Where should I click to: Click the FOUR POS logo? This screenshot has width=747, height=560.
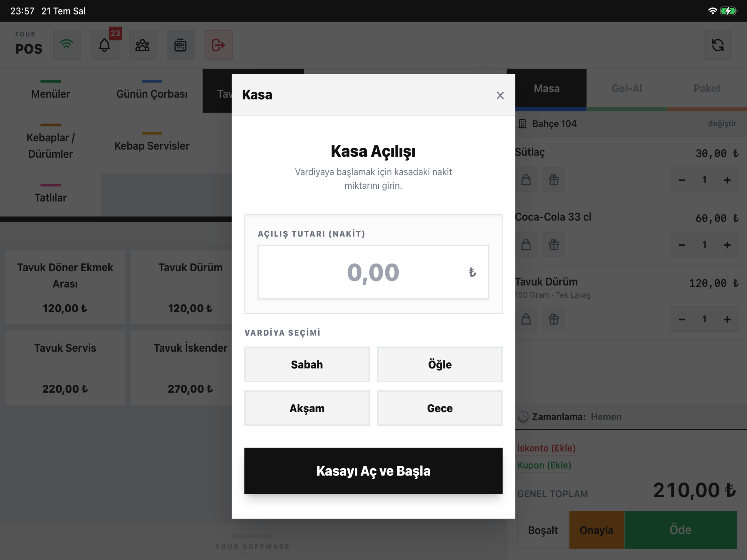coord(29,43)
